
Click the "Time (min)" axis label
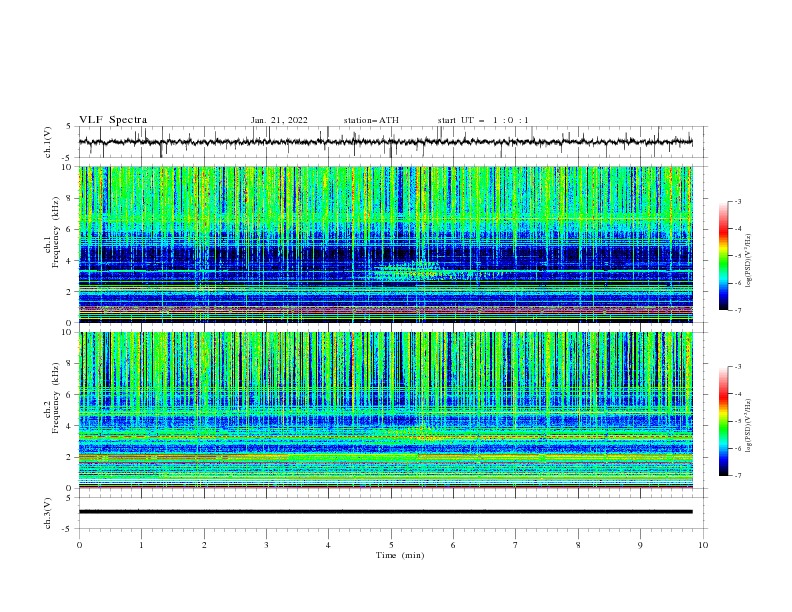pos(400,555)
